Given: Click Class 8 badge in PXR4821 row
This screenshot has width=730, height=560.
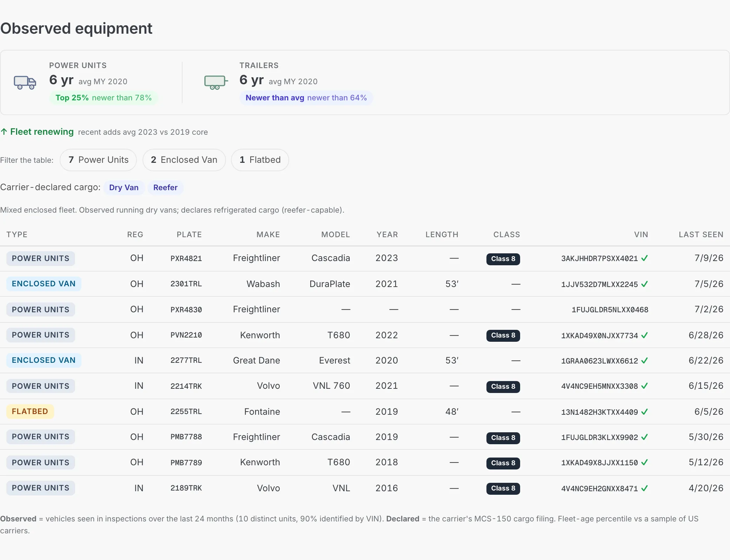Looking at the screenshot, I should click(x=503, y=259).
